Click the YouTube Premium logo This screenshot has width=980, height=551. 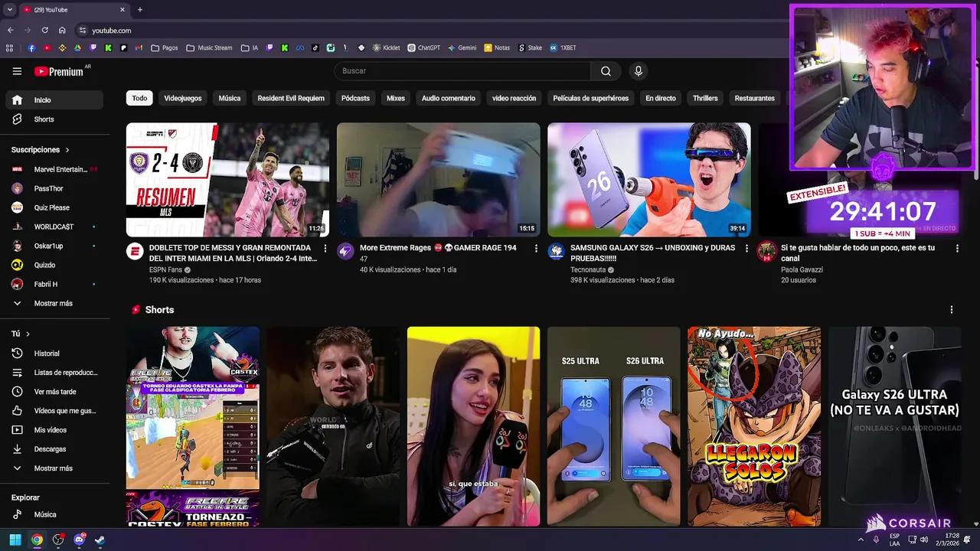click(60, 71)
